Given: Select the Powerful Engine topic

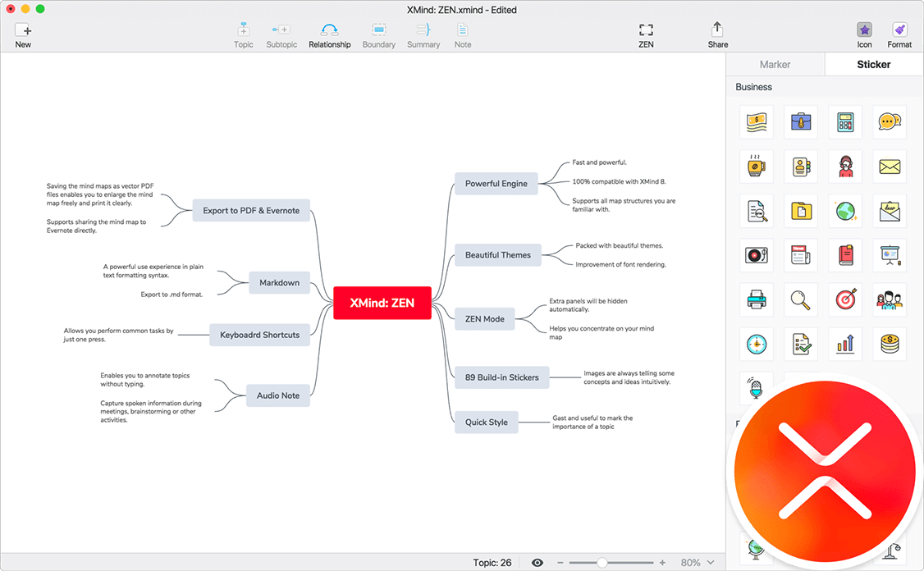Looking at the screenshot, I should click(496, 183).
